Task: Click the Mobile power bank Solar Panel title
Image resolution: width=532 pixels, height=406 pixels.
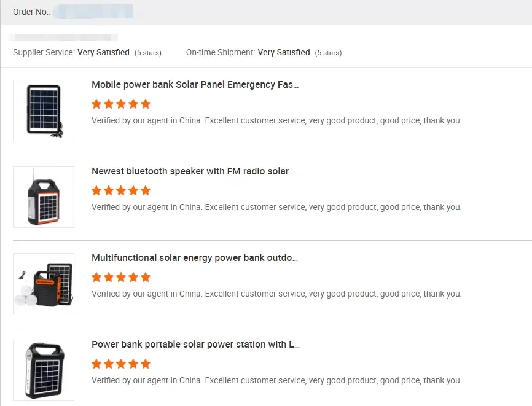Action: tap(195, 85)
